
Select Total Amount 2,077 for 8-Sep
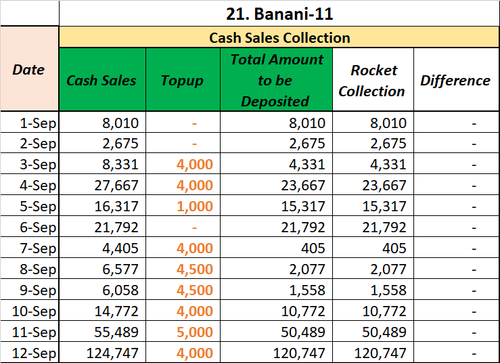[276, 269]
